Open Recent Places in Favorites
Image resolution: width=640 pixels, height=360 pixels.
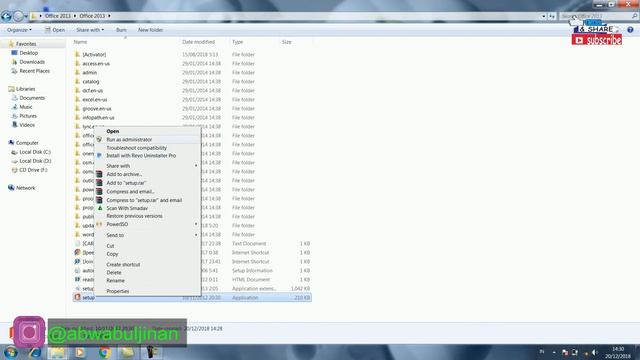[x=34, y=71]
